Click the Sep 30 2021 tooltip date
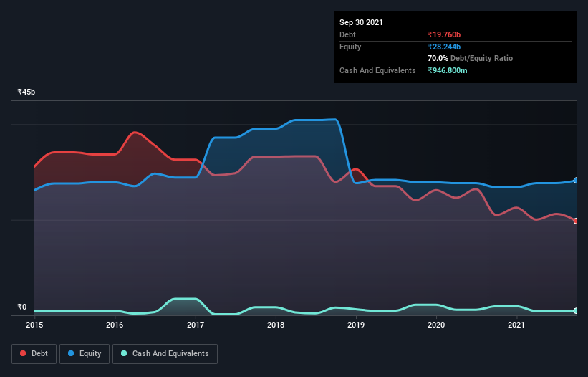 [x=361, y=22]
